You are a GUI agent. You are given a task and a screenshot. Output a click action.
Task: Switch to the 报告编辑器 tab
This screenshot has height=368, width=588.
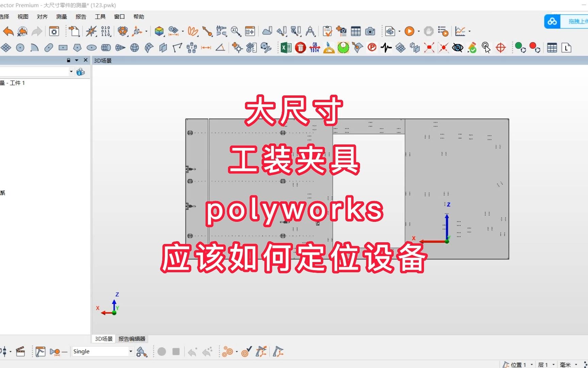point(132,339)
